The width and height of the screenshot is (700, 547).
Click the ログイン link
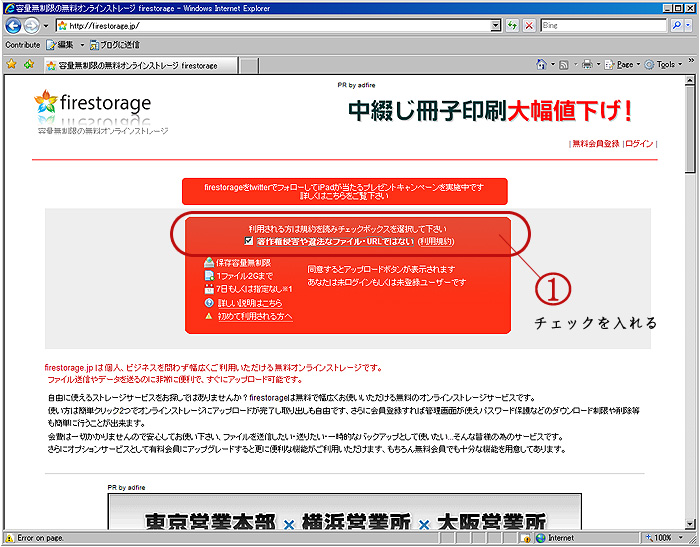pyautogui.click(x=639, y=143)
